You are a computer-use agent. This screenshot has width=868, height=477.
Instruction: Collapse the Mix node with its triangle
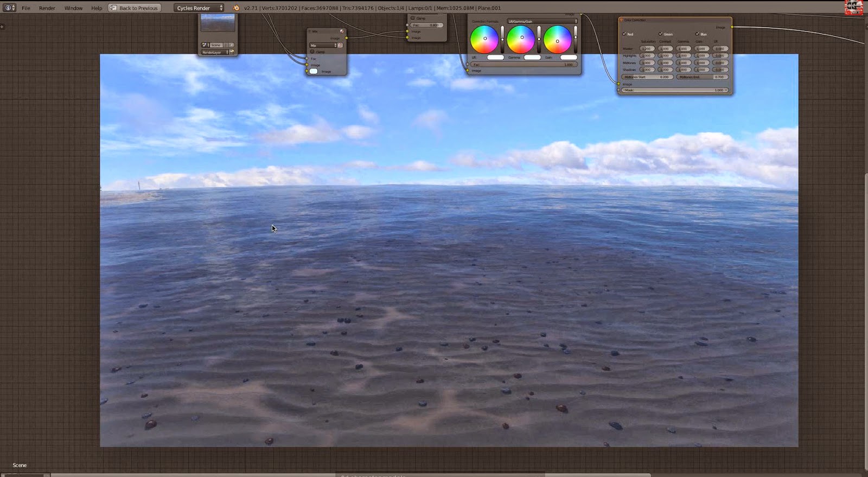click(x=309, y=31)
